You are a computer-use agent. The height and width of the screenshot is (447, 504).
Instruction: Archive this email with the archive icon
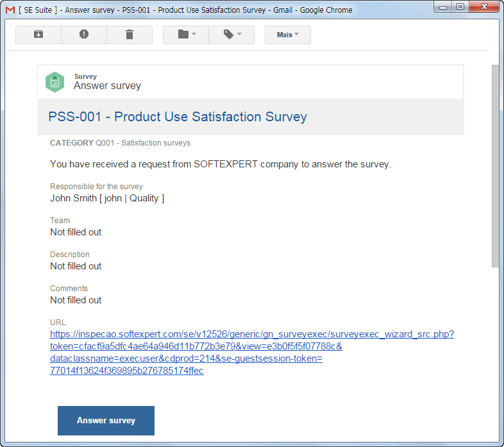tap(38, 35)
